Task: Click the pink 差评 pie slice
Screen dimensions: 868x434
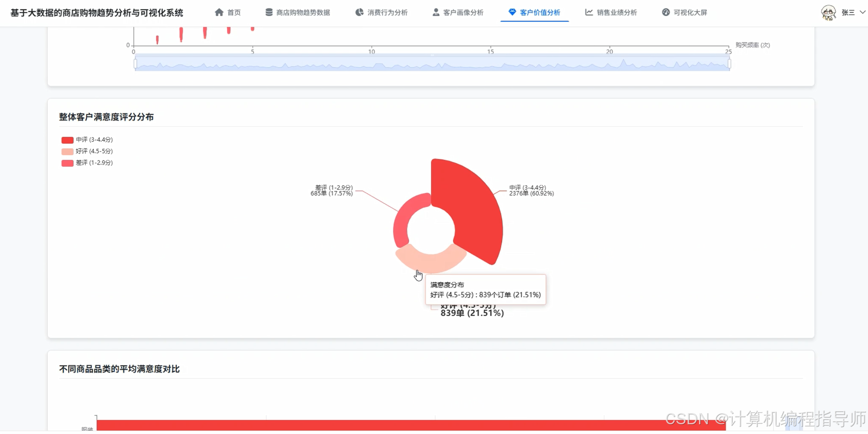Action: pyautogui.click(x=403, y=221)
